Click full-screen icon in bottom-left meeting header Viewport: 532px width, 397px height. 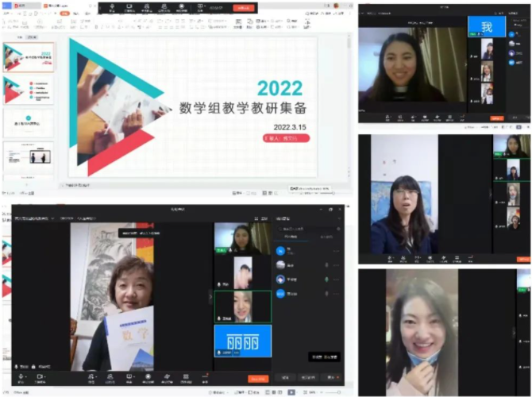coord(256,218)
